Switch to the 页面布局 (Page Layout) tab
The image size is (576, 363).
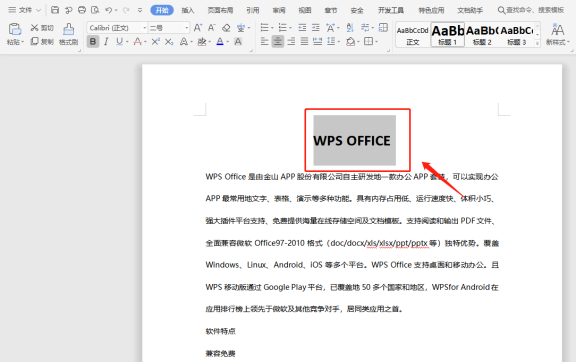220,10
